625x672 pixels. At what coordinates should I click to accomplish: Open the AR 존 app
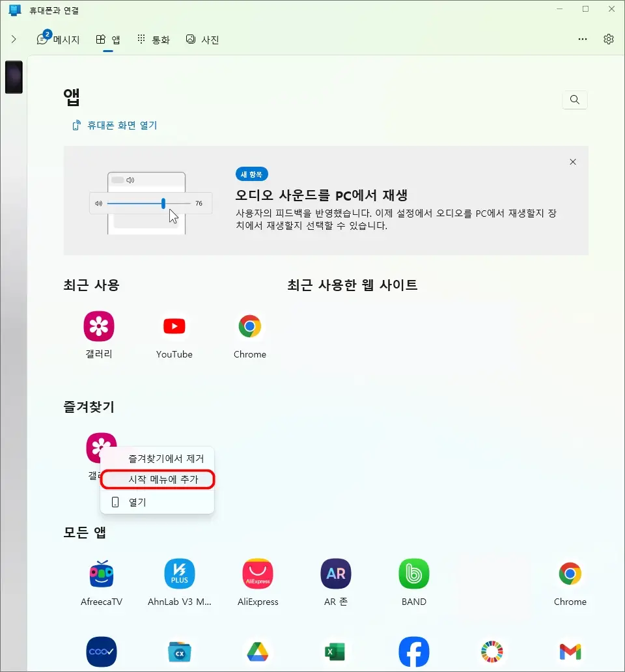click(335, 574)
